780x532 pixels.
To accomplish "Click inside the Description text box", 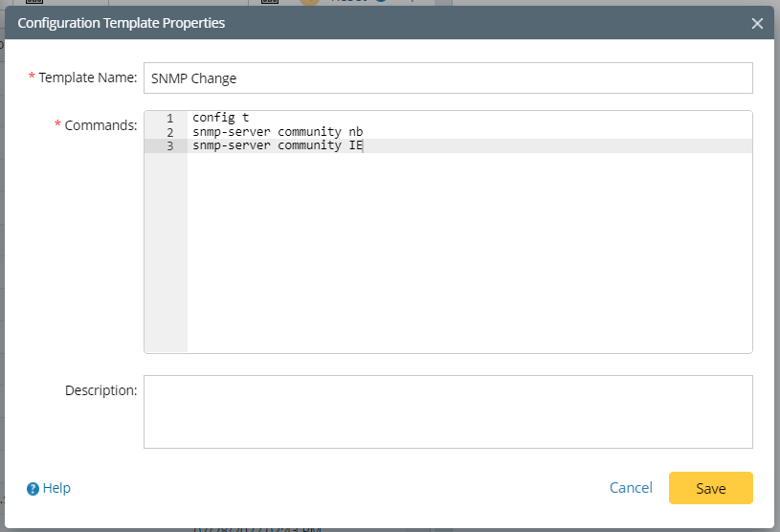I will click(x=448, y=411).
